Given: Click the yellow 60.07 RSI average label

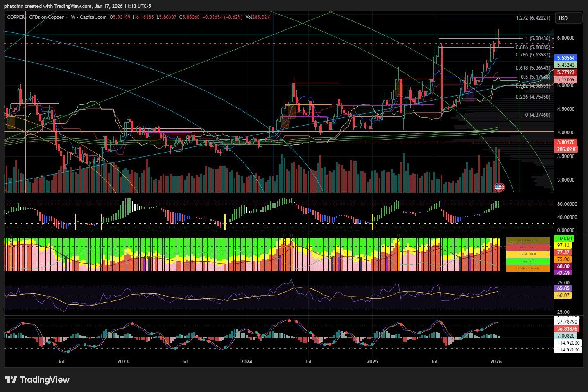Looking at the screenshot, I should [x=563, y=295].
